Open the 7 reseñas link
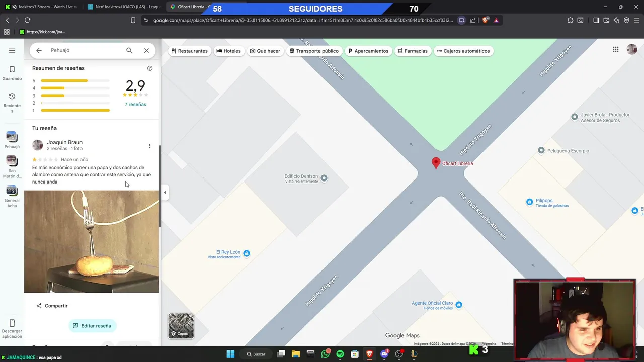Image resolution: width=644 pixels, height=362 pixels. (x=135, y=104)
